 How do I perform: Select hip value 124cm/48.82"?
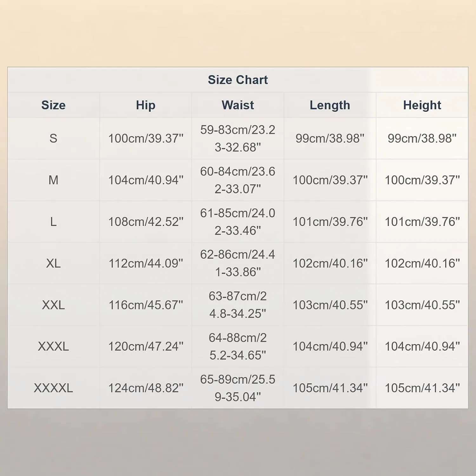point(146,388)
